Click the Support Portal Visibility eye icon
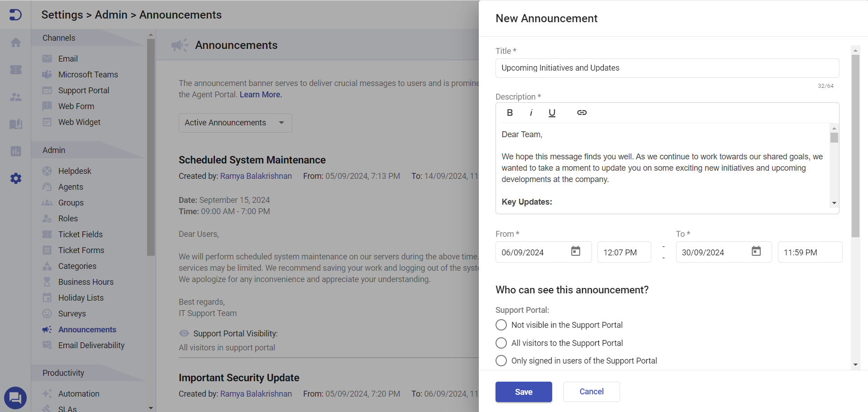This screenshot has height=412, width=868. click(184, 333)
